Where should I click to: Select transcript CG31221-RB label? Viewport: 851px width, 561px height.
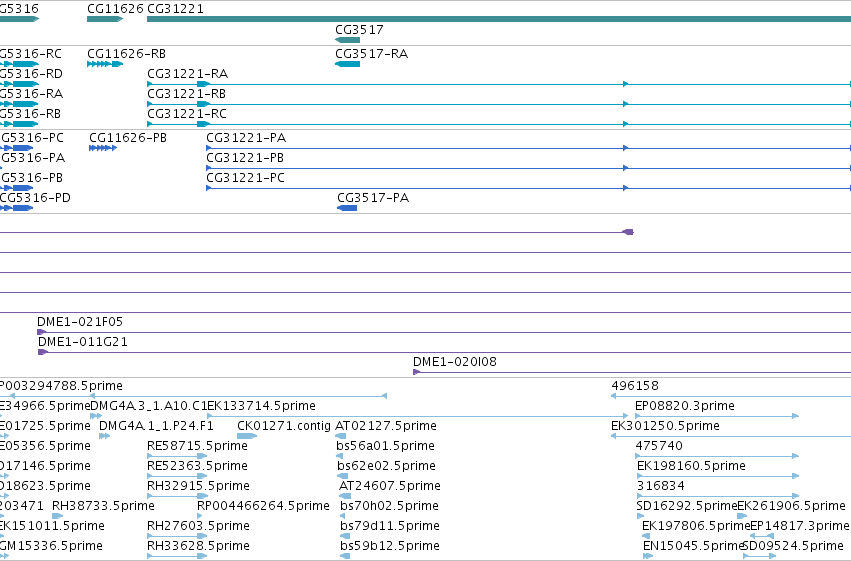(x=187, y=94)
